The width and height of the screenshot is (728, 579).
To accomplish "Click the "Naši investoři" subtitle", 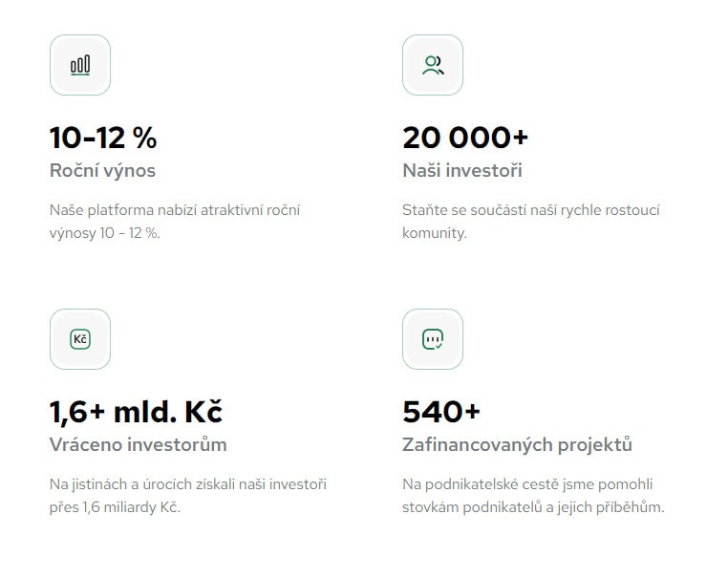I will 462,171.
